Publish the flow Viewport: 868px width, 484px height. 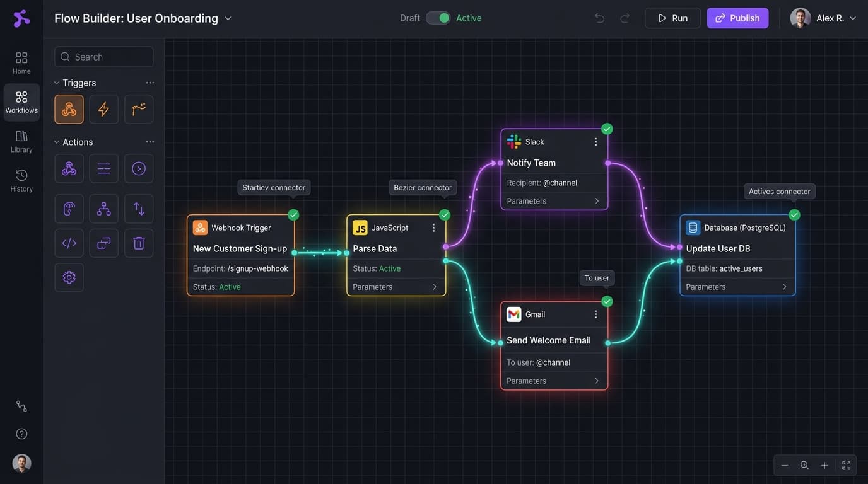(x=737, y=18)
